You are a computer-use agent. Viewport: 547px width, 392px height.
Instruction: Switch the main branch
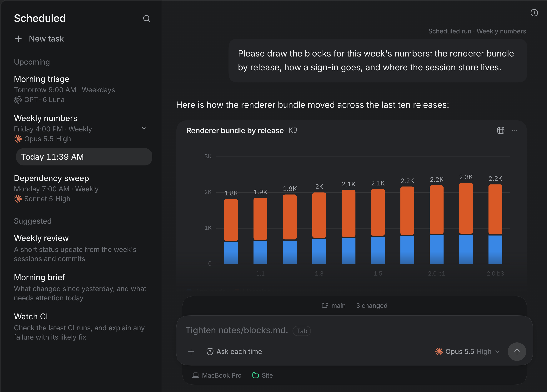[x=333, y=306]
